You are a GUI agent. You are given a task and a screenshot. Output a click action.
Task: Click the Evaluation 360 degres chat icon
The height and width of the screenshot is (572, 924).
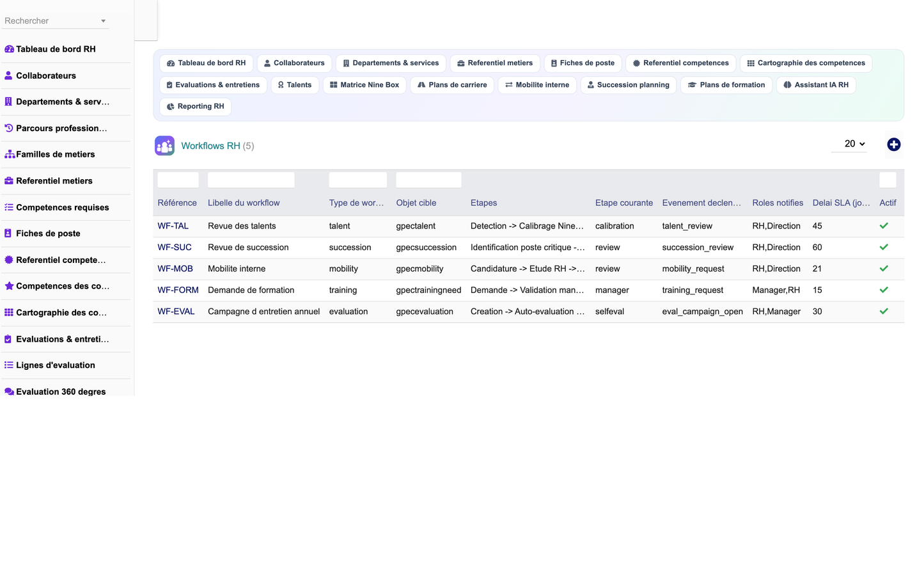point(9,392)
